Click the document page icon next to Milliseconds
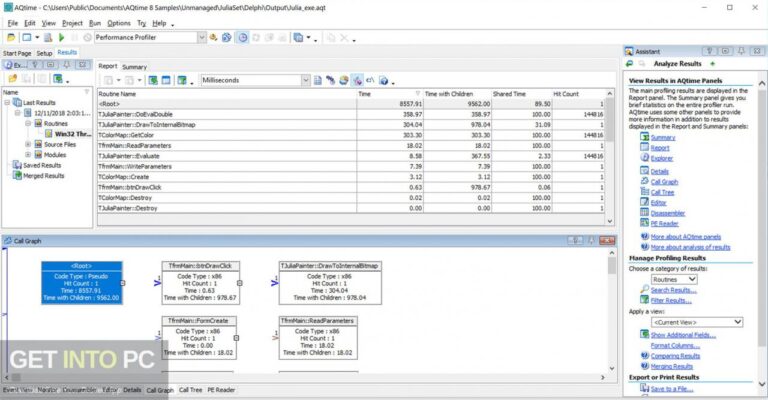This screenshot has width=768, height=400. 317,80
